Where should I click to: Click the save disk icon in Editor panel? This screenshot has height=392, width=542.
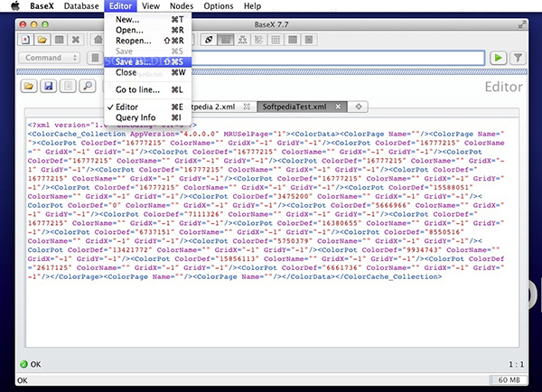point(48,86)
